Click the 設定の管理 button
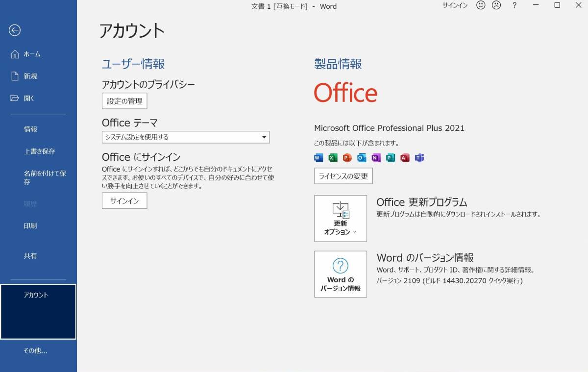588x372 pixels. 124,101
